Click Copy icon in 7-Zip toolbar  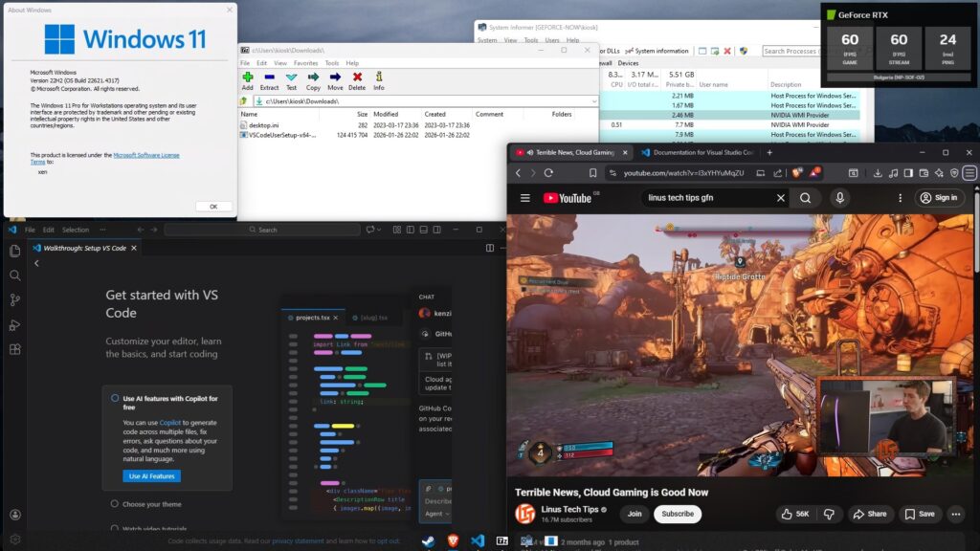[313, 77]
